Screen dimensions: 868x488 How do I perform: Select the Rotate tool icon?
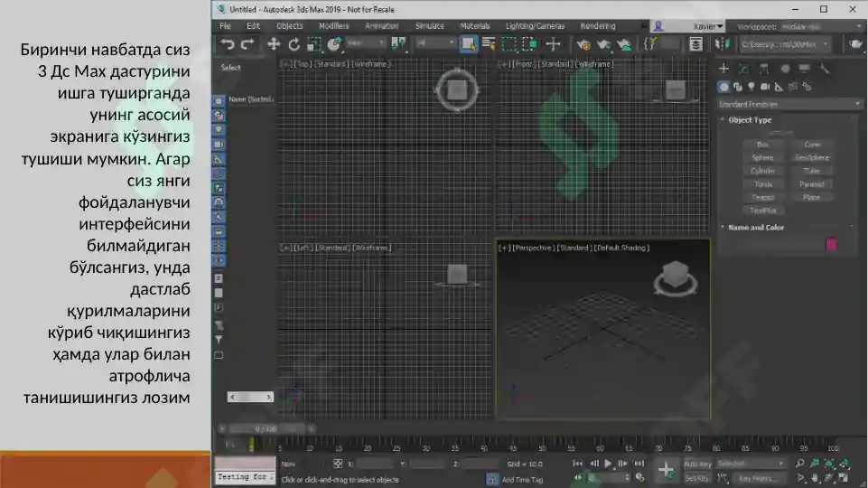(x=294, y=44)
